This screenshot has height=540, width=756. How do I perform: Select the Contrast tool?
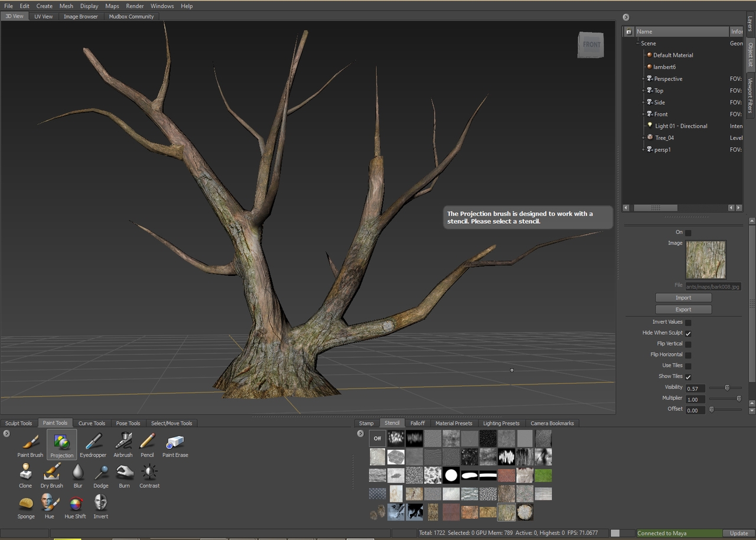pos(149,476)
